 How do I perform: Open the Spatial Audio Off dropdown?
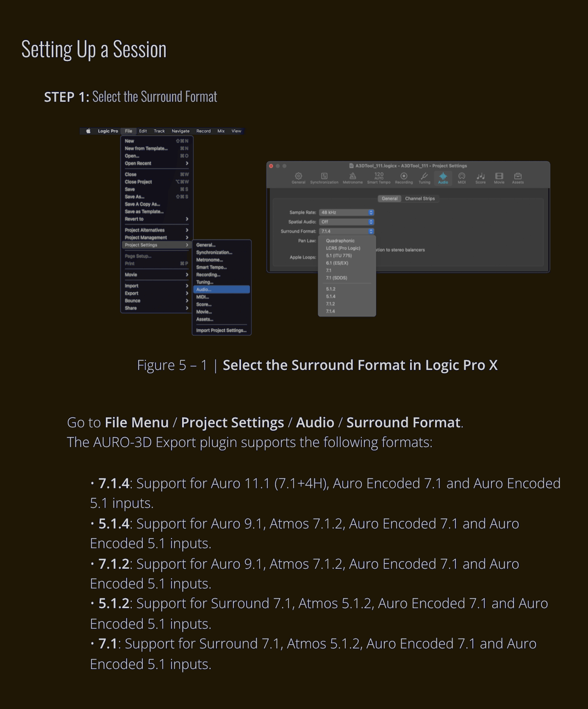click(347, 222)
